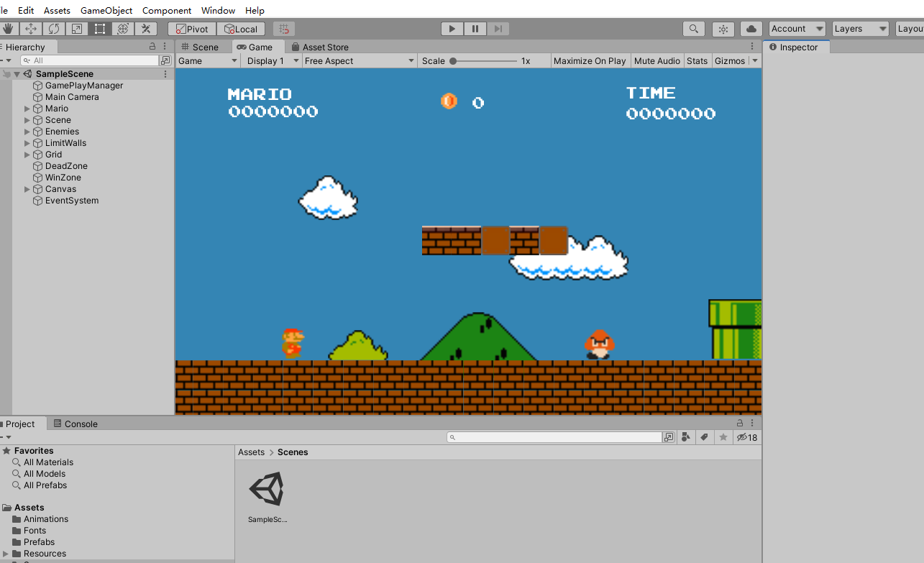Select the Hand tool in the toolbar
Viewport: 924px width, 563px height.
click(x=9, y=29)
